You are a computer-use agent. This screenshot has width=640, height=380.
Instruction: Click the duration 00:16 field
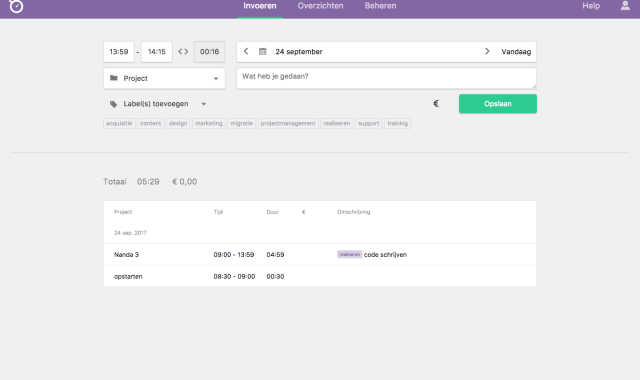coord(209,52)
